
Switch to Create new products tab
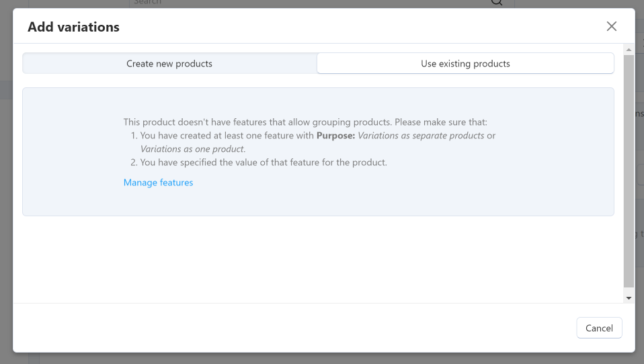tap(169, 64)
